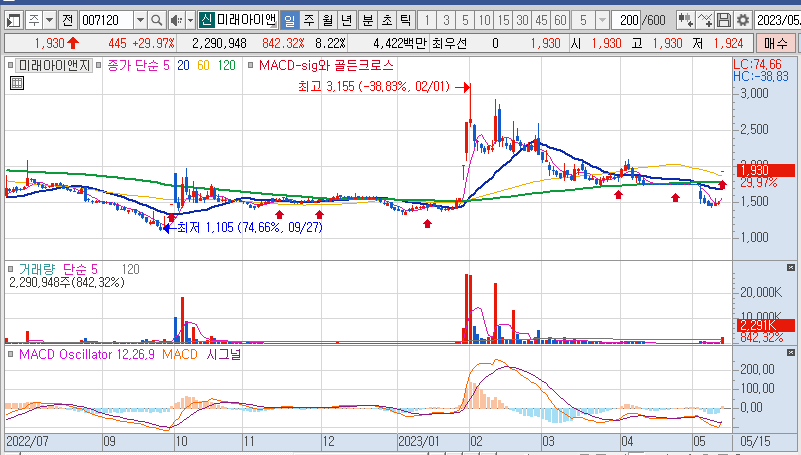Click the 5-day moving average label
This screenshot has height=455, width=801.
tap(166, 65)
